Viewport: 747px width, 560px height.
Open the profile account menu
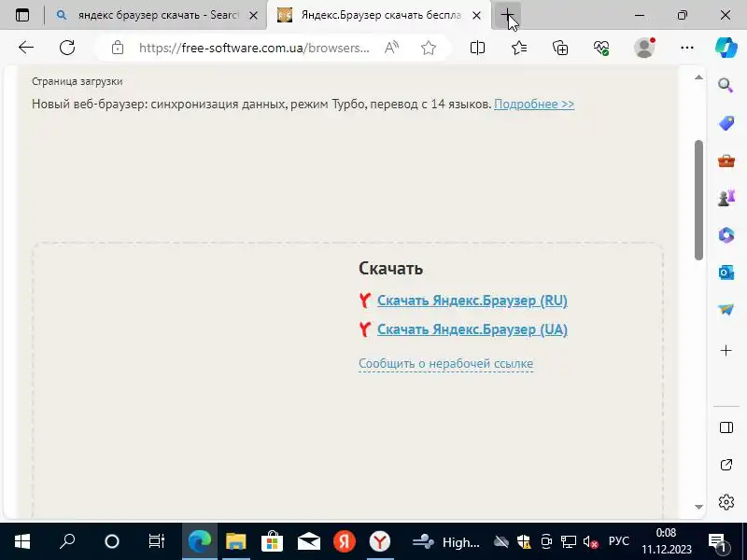644,48
